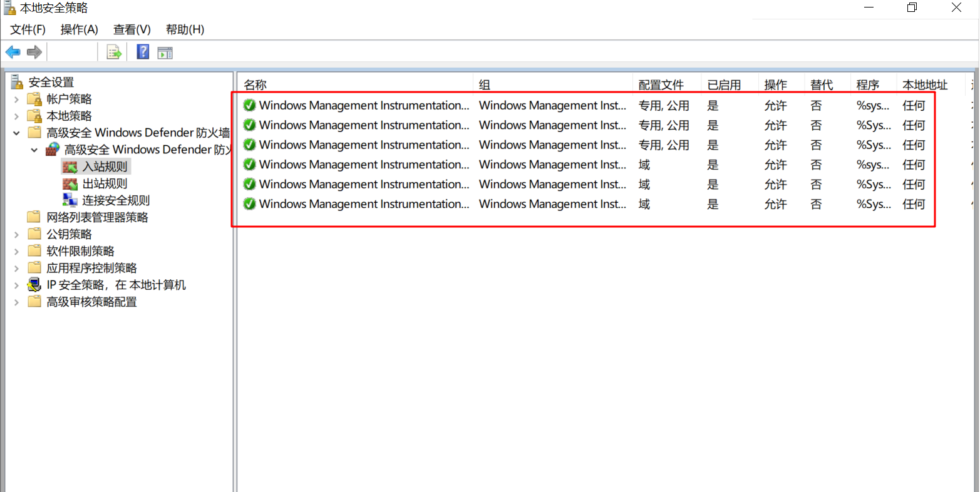This screenshot has width=980, height=492.
Task: Click the 网络列表管理器策略 folder icon
Action: point(34,217)
